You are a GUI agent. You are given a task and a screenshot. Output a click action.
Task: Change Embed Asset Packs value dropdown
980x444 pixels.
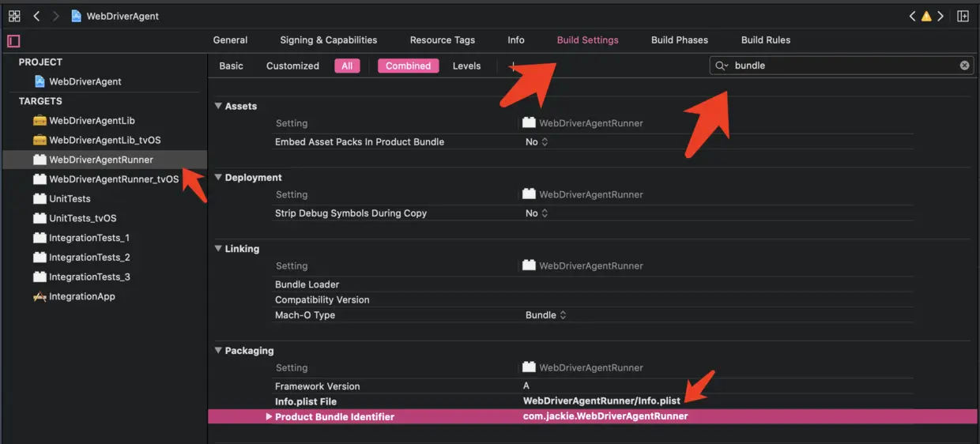pyautogui.click(x=537, y=142)
